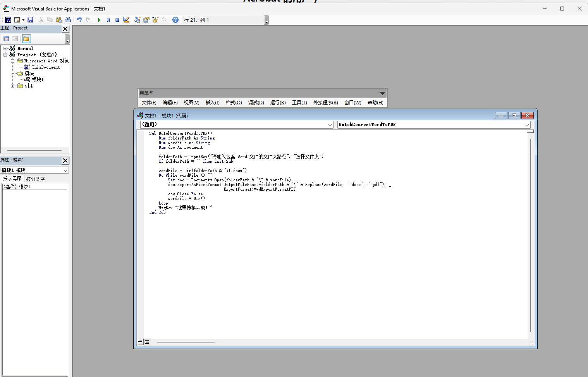
Task: Switch to the Microsoft Word view icon
Action: coord(8,20)
